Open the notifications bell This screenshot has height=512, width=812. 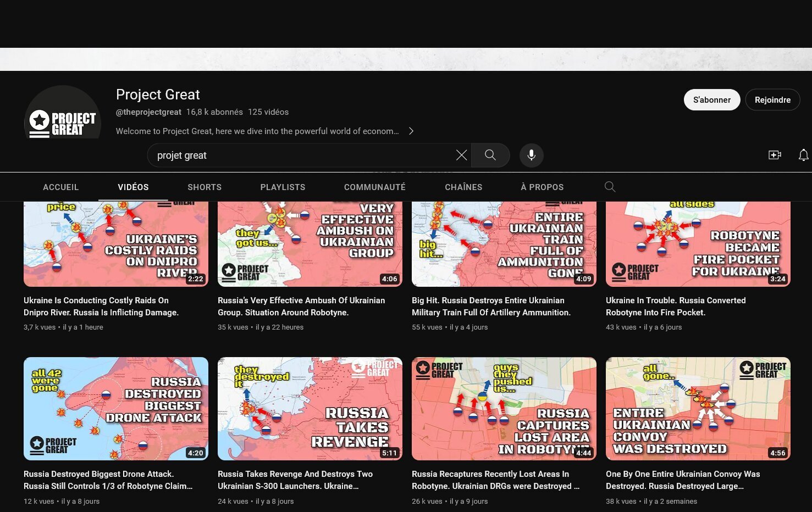[x=803, y=155]
